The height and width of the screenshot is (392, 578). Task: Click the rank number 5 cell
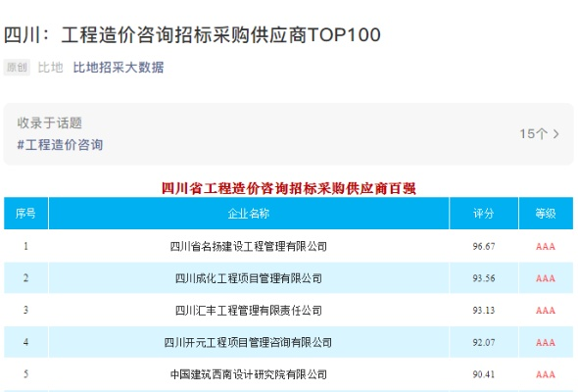25,374
